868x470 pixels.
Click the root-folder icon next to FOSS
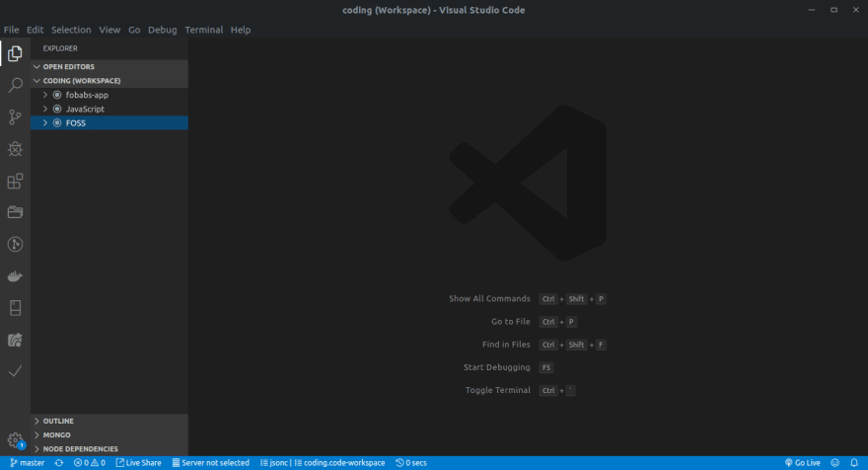57,123
